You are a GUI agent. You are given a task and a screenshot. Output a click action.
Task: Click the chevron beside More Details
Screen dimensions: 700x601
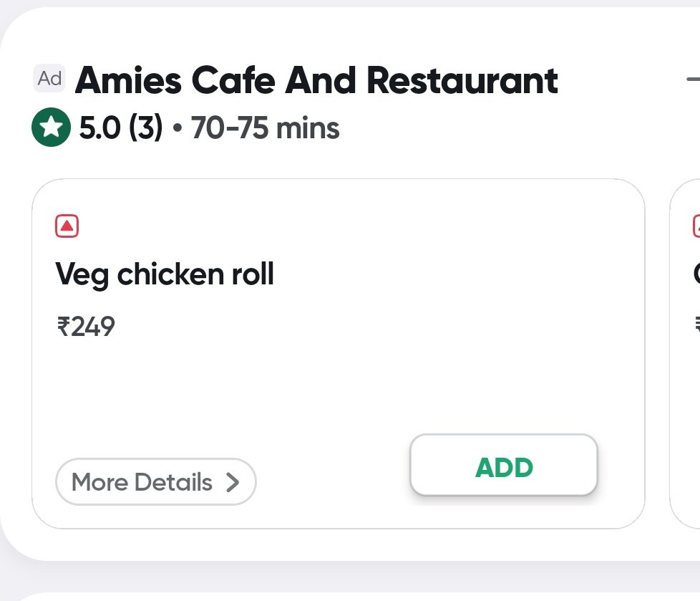pyautogui.click(x=233, y=482)
